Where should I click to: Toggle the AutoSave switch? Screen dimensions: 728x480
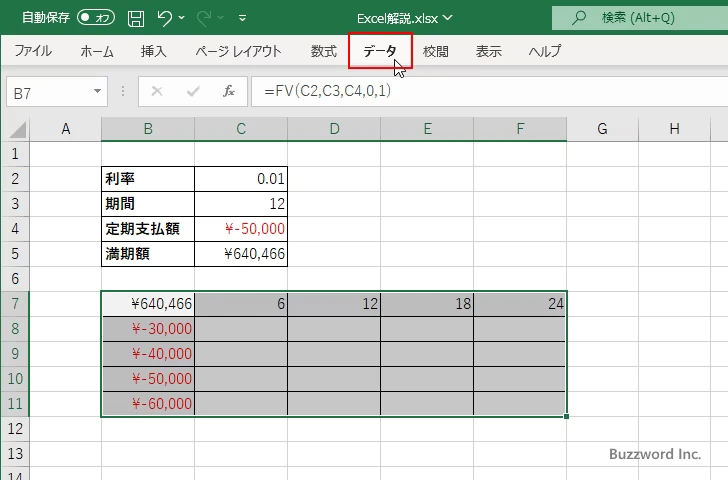(x=95, y=17)
